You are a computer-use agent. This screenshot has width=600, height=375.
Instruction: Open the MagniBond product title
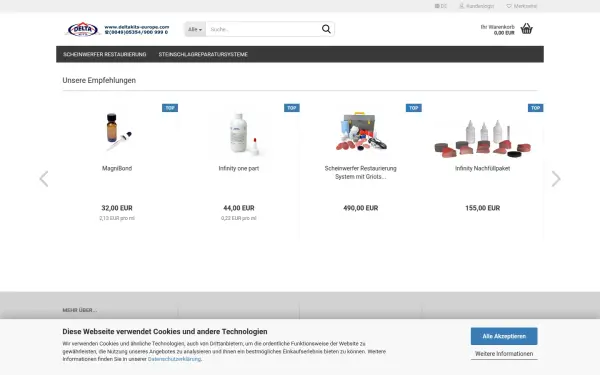(117, 168)
